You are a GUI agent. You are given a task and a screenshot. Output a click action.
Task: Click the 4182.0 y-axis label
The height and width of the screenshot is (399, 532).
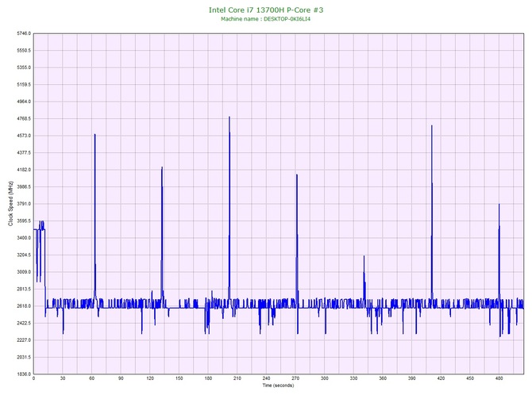tap(24, 170)
